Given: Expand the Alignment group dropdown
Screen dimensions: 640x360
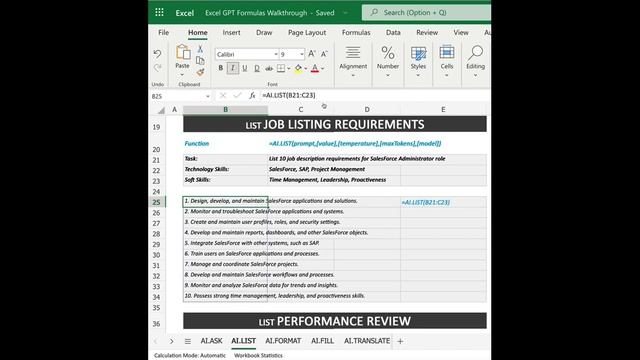Looking at the screenshot, I should click(353, 76).
